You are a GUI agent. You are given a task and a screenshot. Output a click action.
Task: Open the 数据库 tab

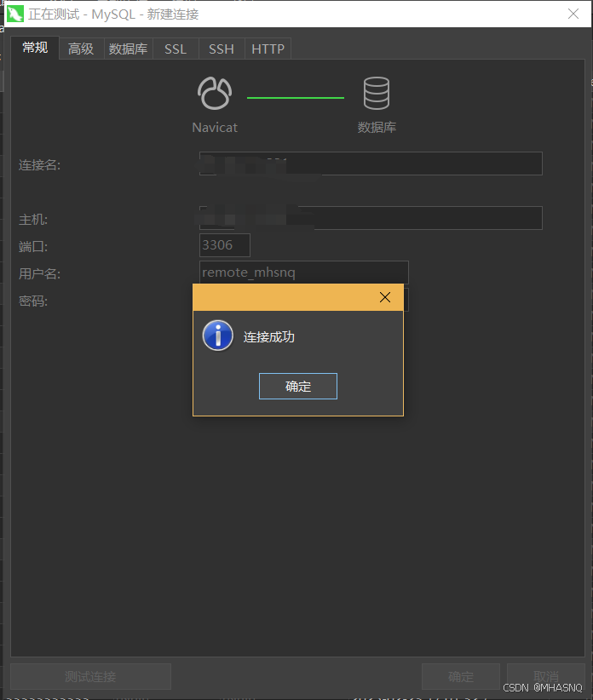(128, 49)
